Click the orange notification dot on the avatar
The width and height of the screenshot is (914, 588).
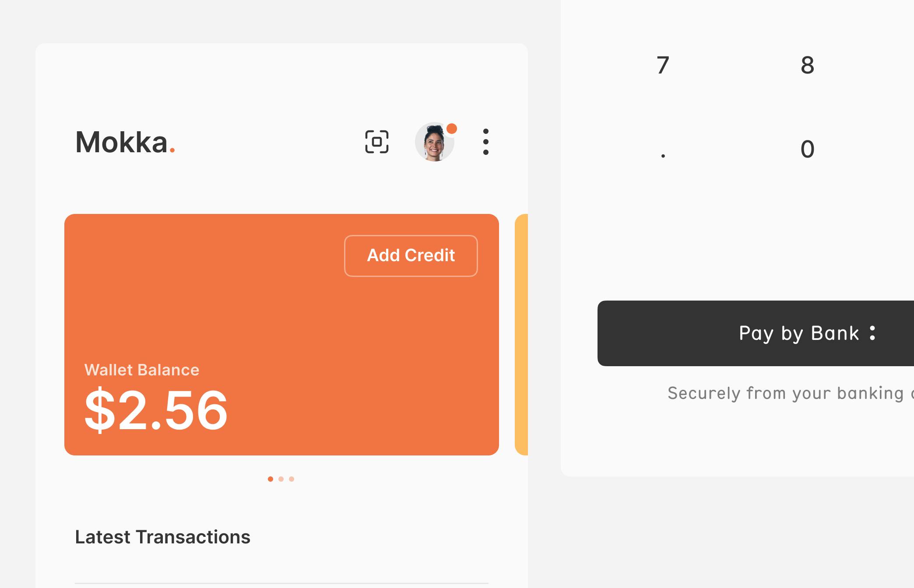click(x=452, y=129)
